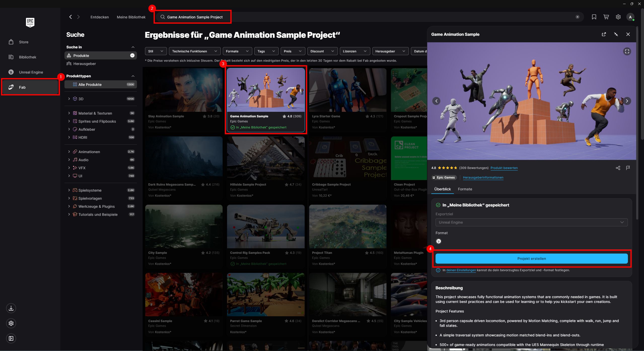Collapse the Produkttypen section

133,76
